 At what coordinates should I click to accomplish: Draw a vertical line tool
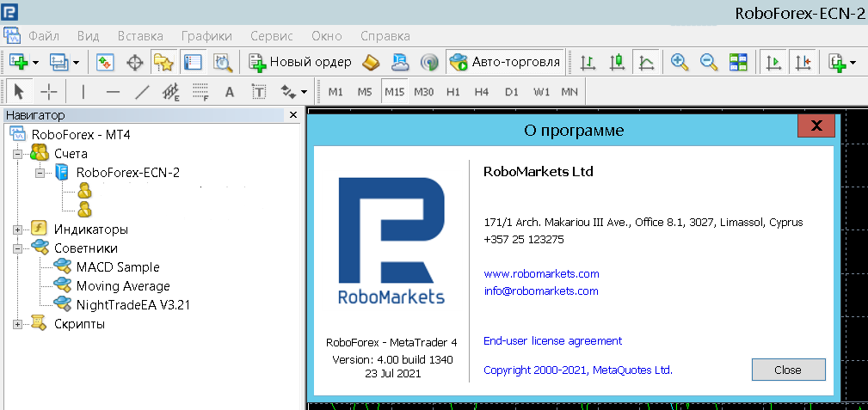83,91
